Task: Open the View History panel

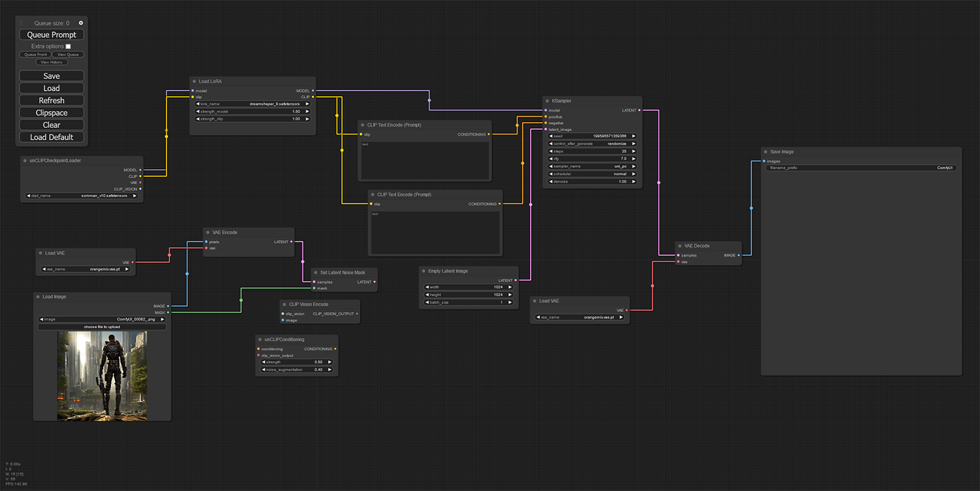Action: [52, 62]
